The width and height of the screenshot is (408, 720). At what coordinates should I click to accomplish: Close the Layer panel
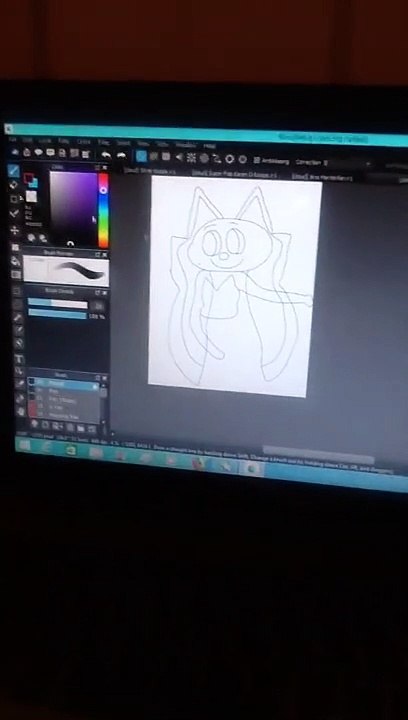click(104, 377)
